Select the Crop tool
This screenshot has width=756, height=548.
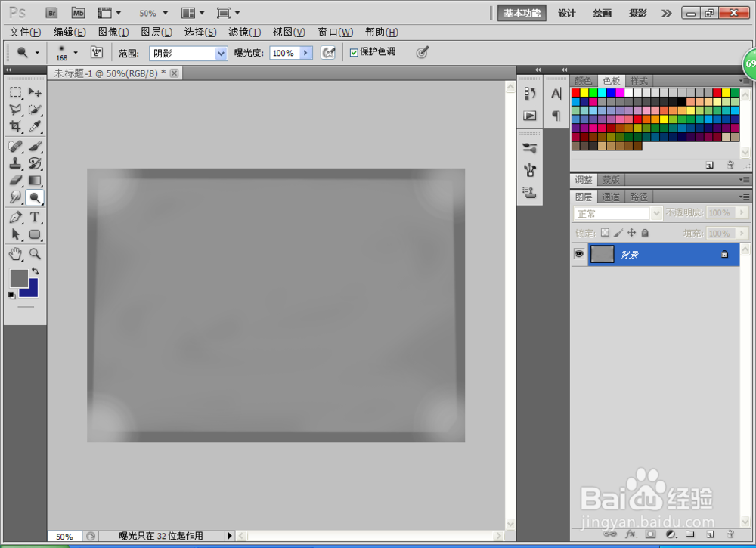pos(15,126)
